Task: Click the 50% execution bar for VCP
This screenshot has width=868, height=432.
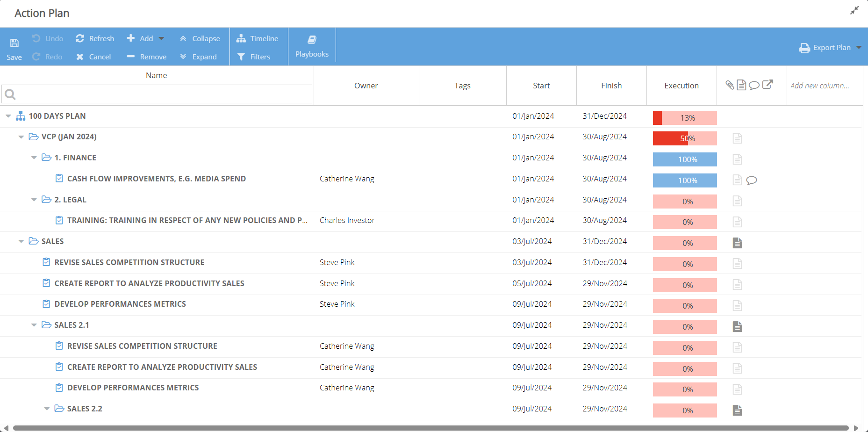Action: click(685, 138)
